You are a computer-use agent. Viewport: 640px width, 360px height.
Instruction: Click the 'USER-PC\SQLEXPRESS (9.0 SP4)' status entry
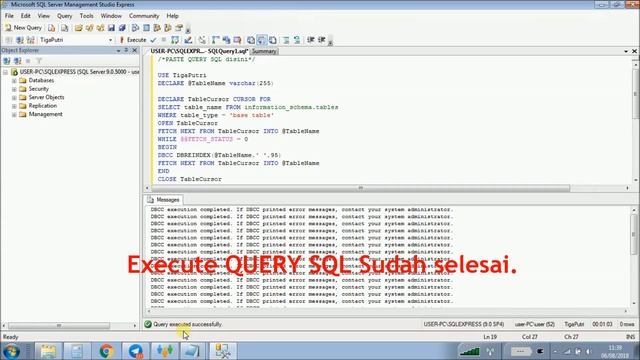click(x=464, y=324)
